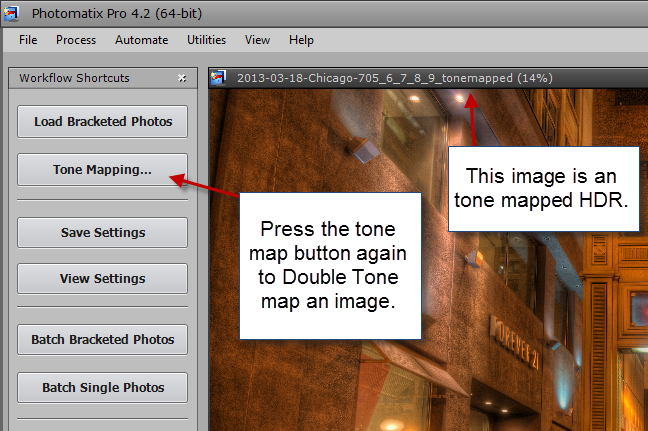This screenshot has height=431, width=648.
Task: Click the "Press the tone map button again" callout
Action: [330, 266]
